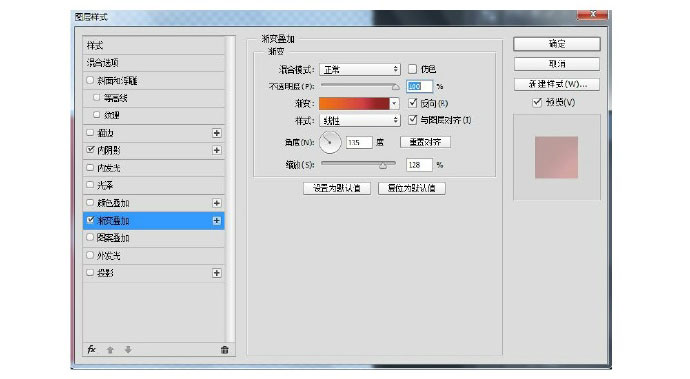Open the 样式 线性 dropdown
Screen dimensions: 690x379
(x=360, y=120)
